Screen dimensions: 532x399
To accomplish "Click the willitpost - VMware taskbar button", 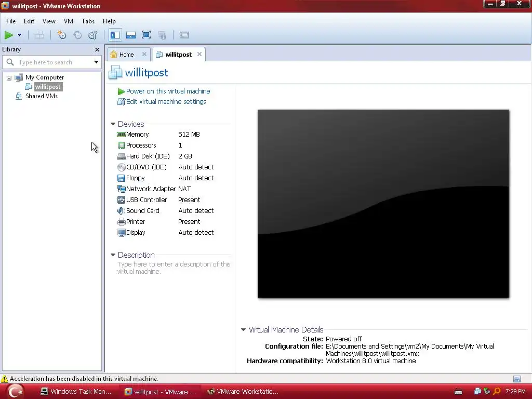I will coord(161,392).
